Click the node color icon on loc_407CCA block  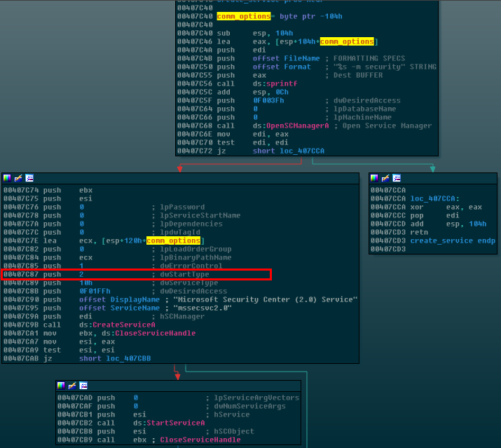(374, 178)
